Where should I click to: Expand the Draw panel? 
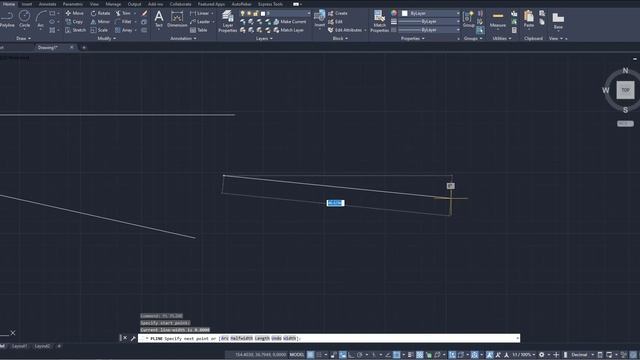click(23, 38)
